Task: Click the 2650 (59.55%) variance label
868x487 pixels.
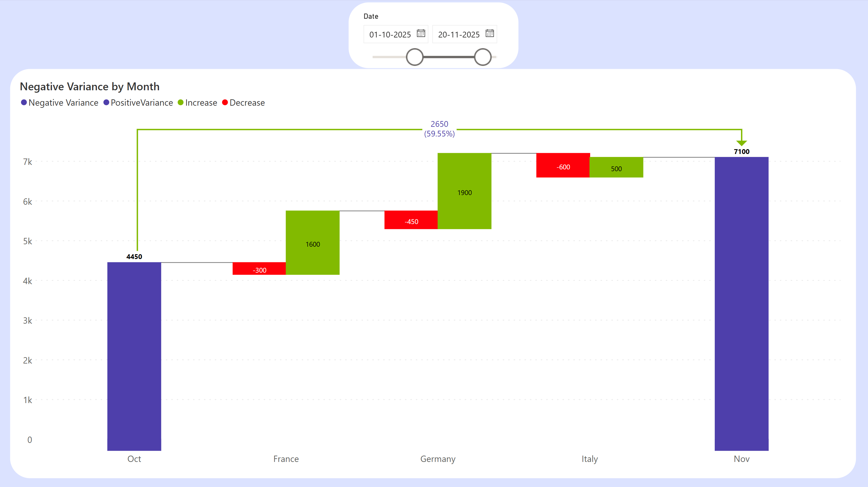Action: point(439,129)
